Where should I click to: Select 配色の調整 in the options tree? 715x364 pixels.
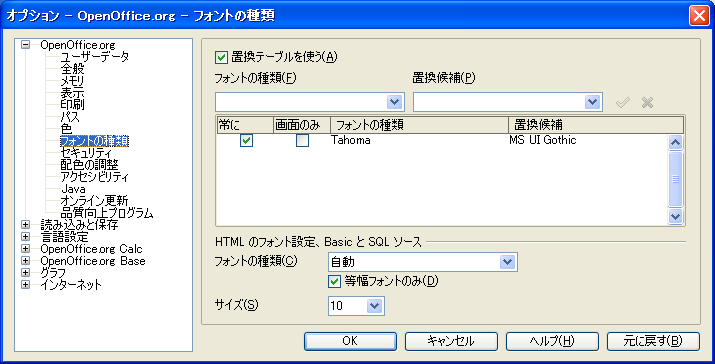click(89, 165)
